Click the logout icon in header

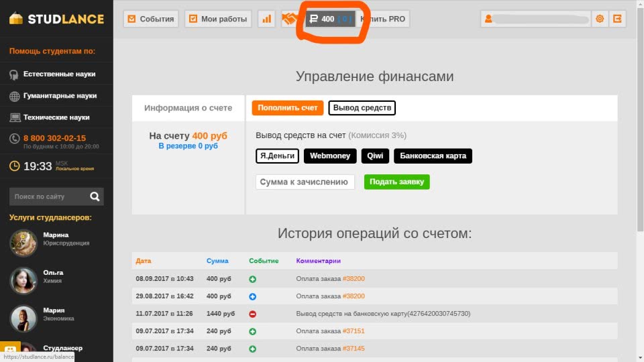pyautogui.click(x=617, y=19)
